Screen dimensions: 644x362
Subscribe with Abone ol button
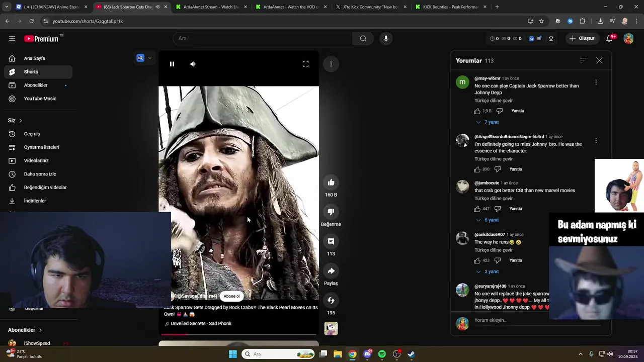coord(231,296)
